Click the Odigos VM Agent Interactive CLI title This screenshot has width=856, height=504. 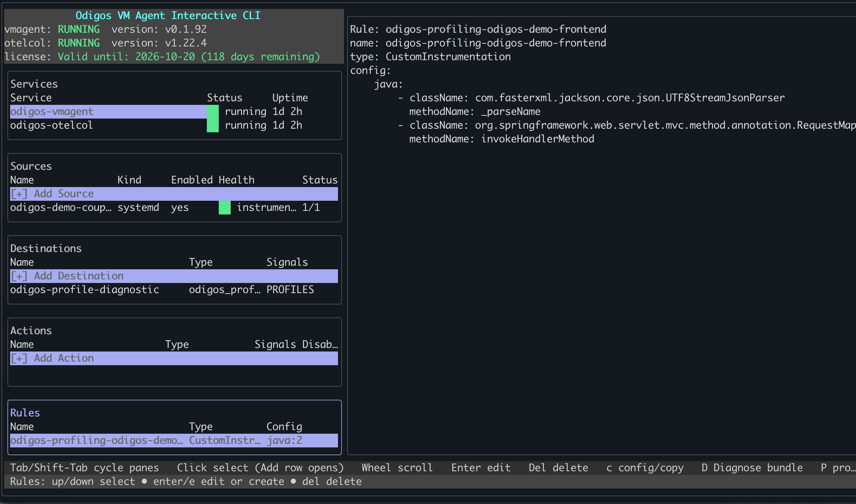click(168, 15)
